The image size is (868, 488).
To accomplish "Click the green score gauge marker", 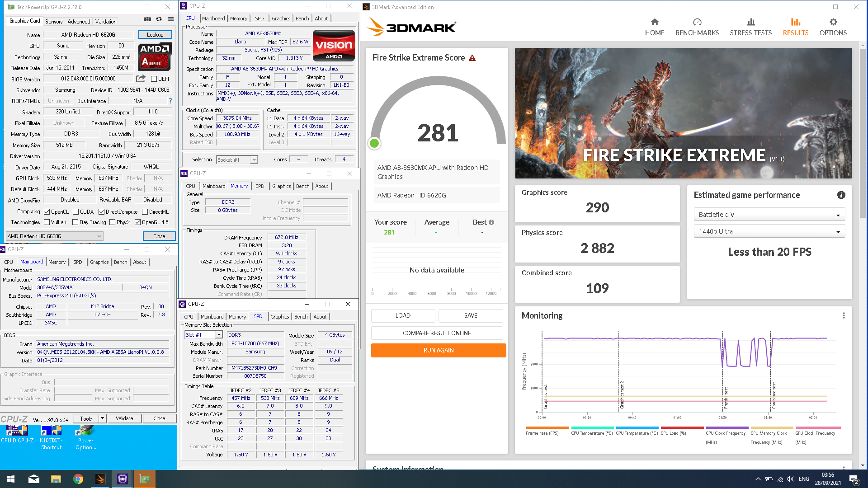I will 374,143.
